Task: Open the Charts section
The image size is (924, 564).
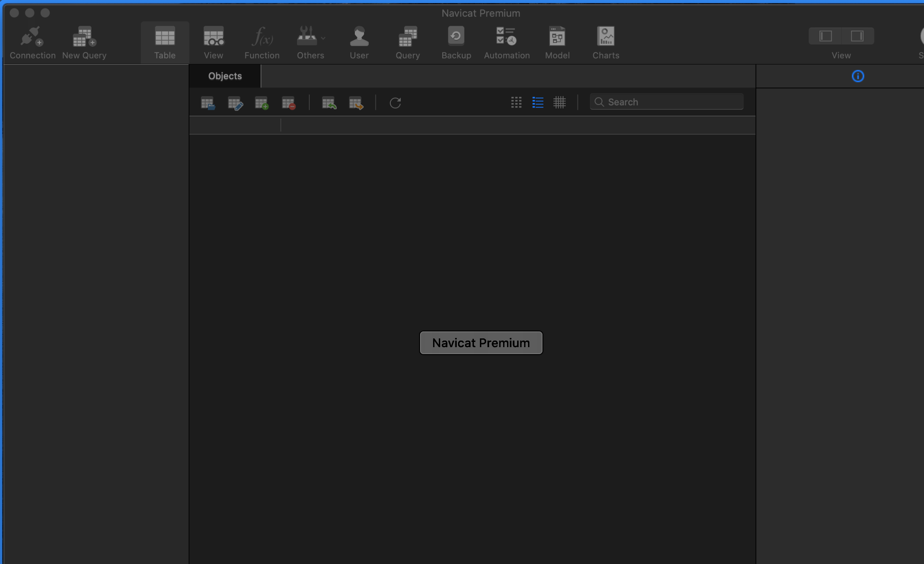Action: pos(606,42)
